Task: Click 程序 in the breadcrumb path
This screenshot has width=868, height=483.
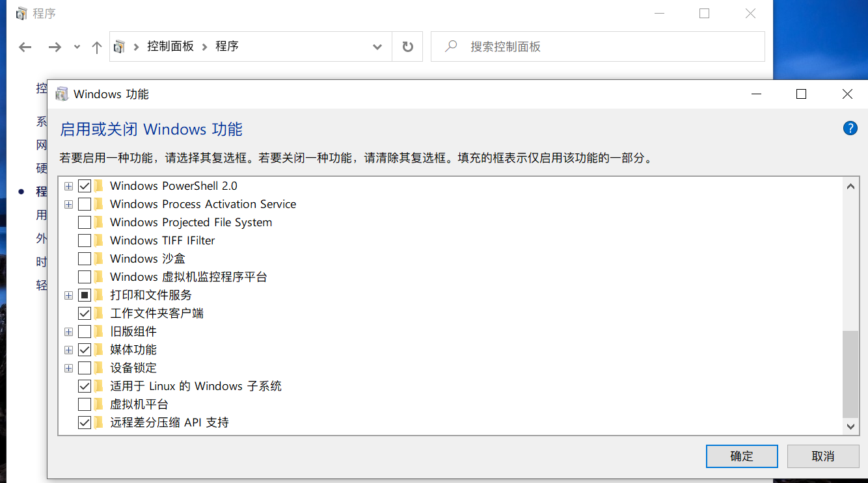Action: (227, 47)
